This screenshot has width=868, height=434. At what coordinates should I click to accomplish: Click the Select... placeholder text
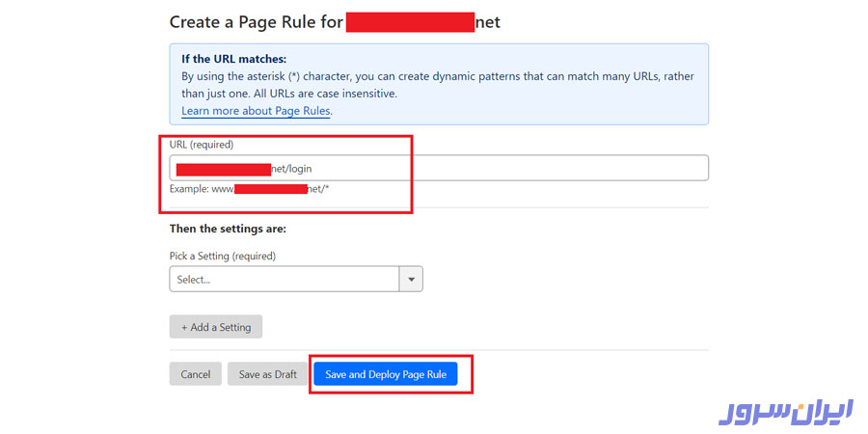coord(194,280)
